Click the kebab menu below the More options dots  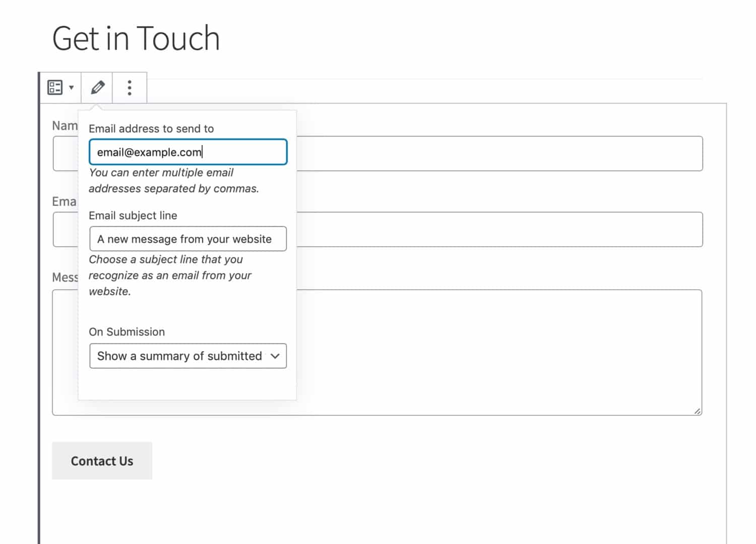coord(129,87)
